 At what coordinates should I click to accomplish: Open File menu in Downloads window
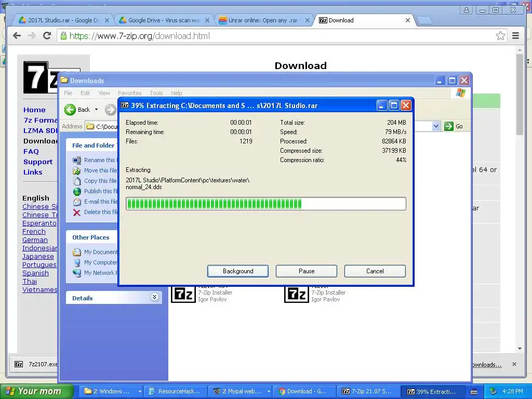(68, 93)
